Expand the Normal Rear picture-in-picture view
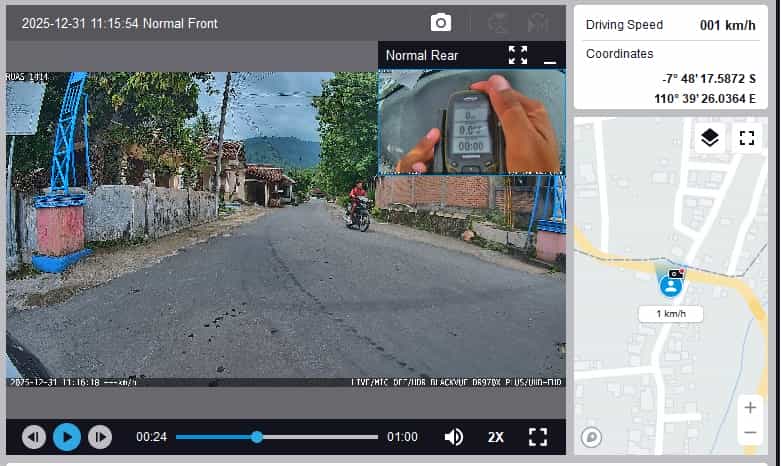The image size is (781, 466). [517, 55]
